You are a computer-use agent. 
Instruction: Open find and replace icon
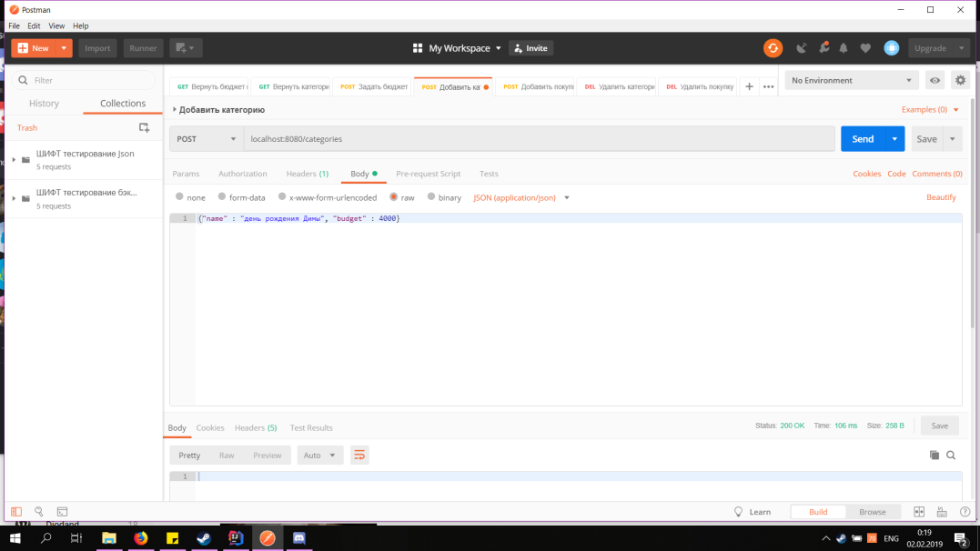coord(39,512)
